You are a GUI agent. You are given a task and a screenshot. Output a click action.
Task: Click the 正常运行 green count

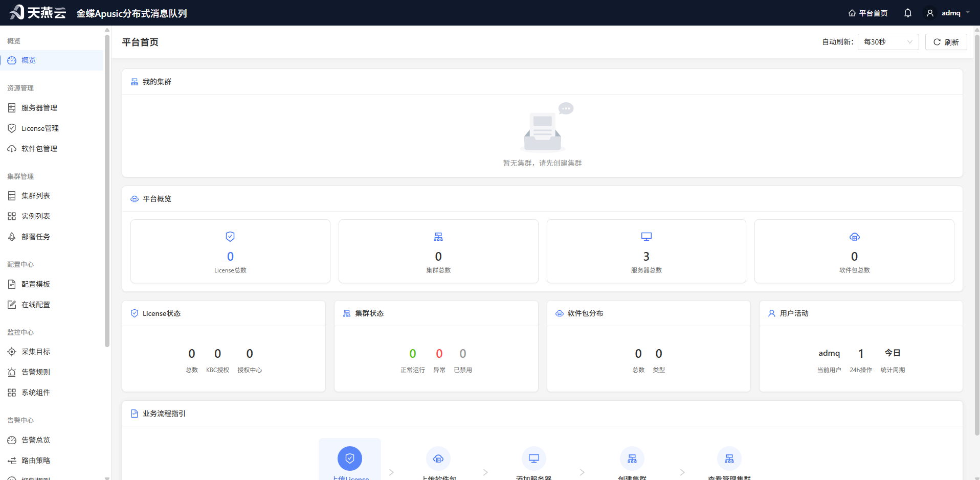click(x=413, y=354)
